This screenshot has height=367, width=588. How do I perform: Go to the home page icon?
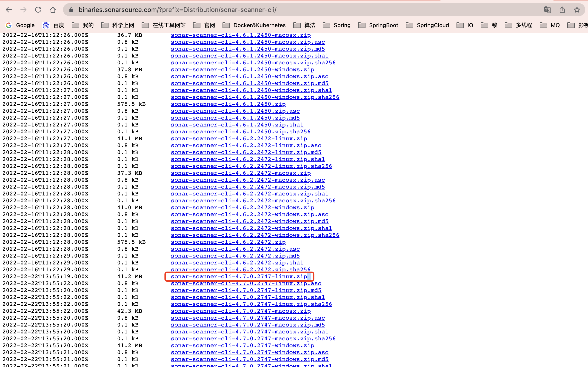pos(53,10)
